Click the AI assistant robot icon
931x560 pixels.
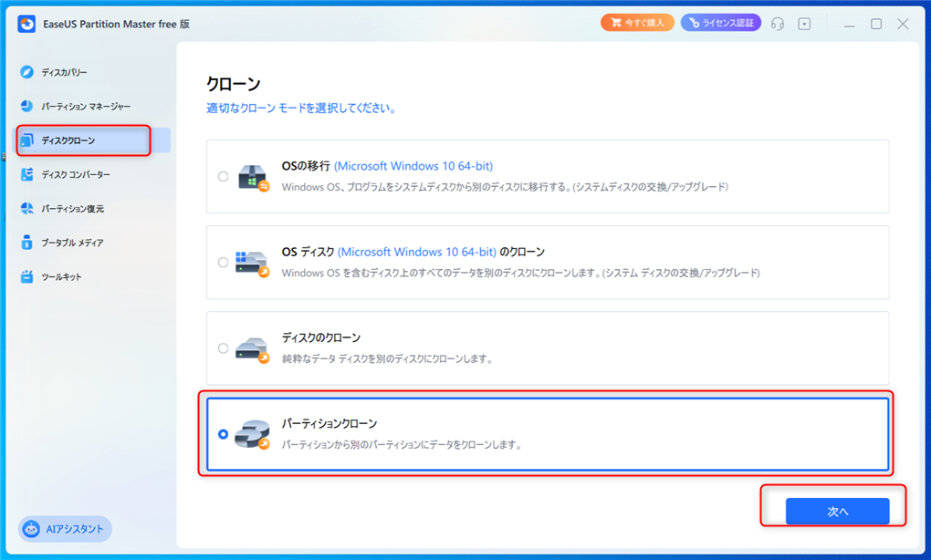click(x=31, y=529)
